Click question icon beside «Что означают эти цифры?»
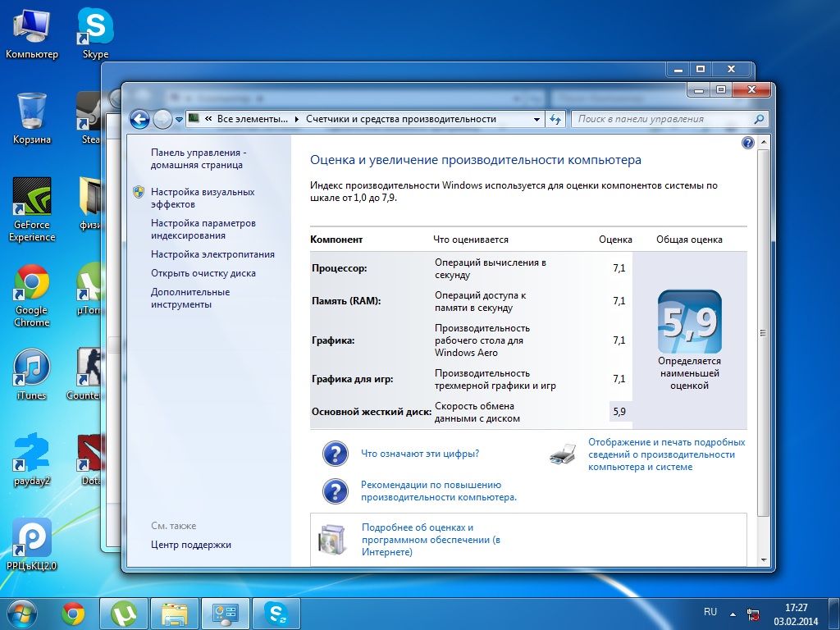This screenshot has width=840, height=630. pos(336,454)
